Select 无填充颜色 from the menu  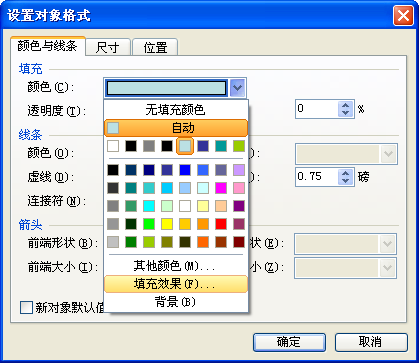pos(176,110)
